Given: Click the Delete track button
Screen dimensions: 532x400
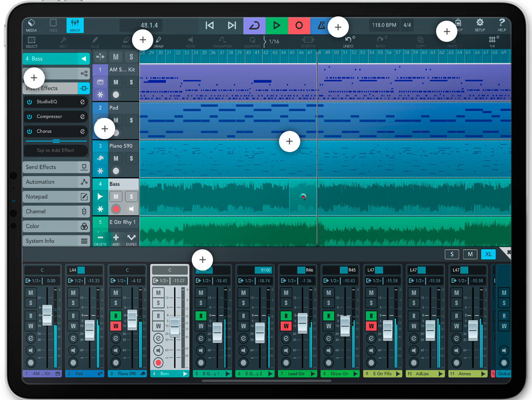Looking at the screenshot, I should coord(100,239).
